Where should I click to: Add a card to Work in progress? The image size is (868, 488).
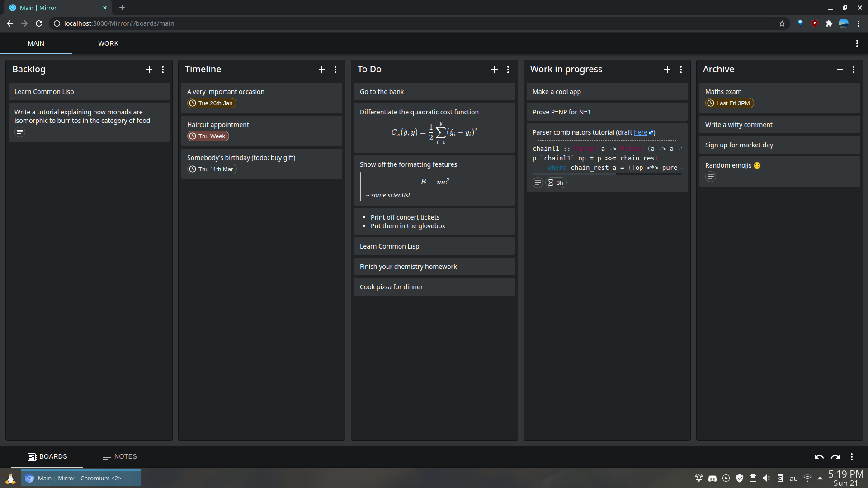pos(667,70)
